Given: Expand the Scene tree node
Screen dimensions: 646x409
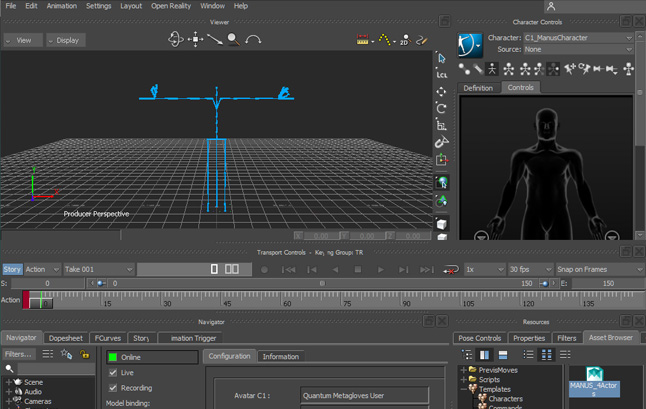Looking at the screenshot, I should pyautogui.click(x=9, y=381).
